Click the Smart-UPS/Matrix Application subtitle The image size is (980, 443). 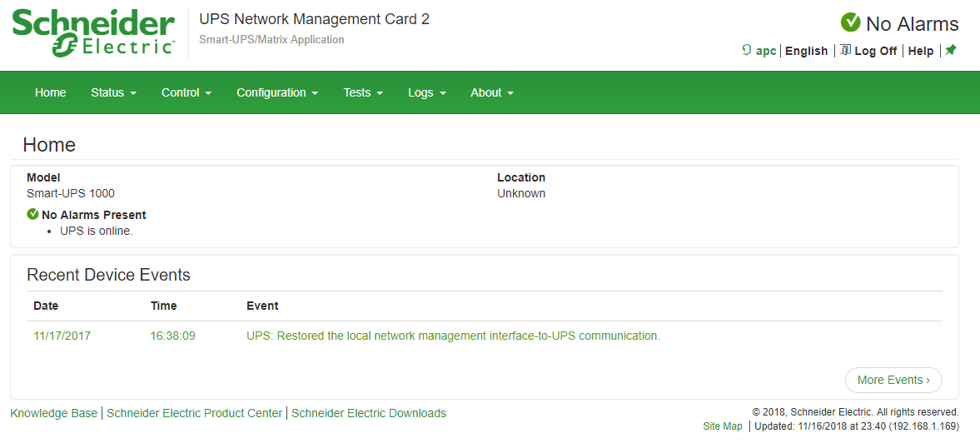[x=271, y=39]
